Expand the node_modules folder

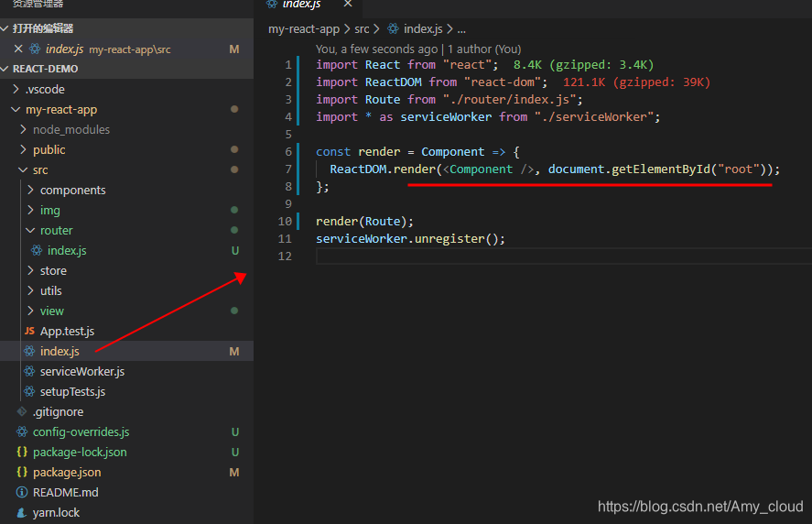tap(23, 129)
